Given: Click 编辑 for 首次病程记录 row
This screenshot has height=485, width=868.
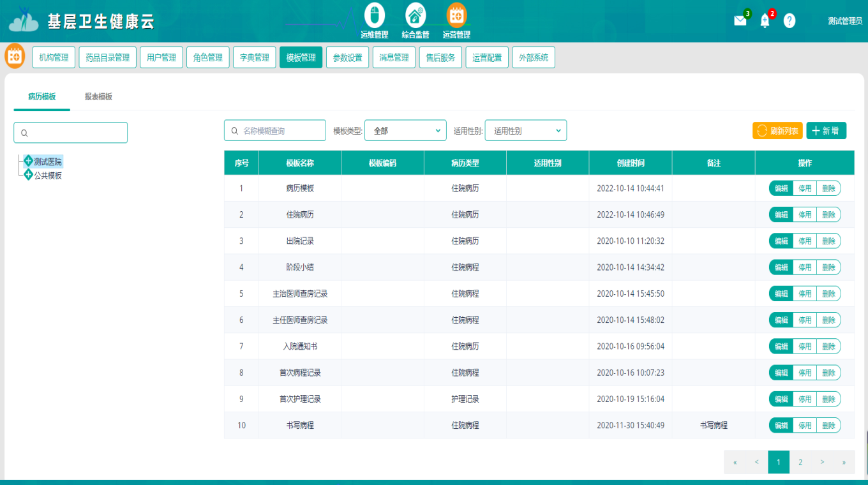Looking at the screenshot, I should pos(781,373).
